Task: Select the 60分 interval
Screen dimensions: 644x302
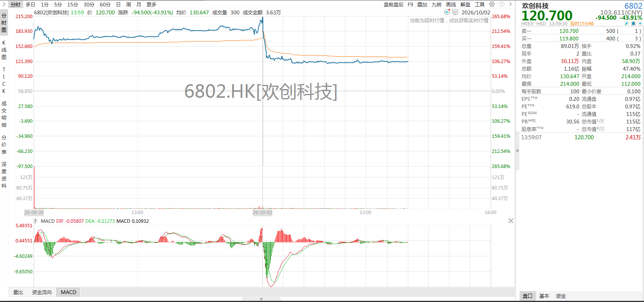Action: pyautogui.click(x=105, y=5)
